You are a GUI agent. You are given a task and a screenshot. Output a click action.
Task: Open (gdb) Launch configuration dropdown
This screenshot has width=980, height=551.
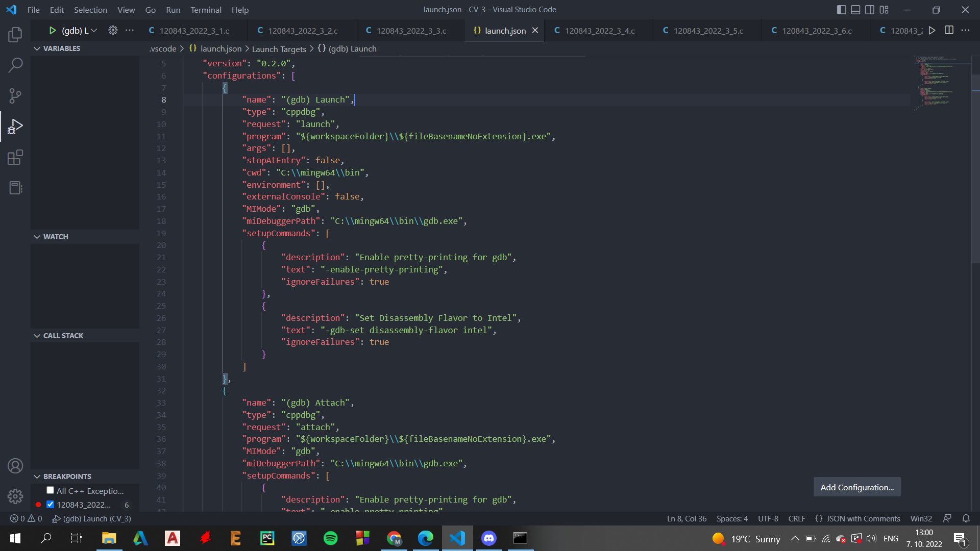click(x=80, y=31)
